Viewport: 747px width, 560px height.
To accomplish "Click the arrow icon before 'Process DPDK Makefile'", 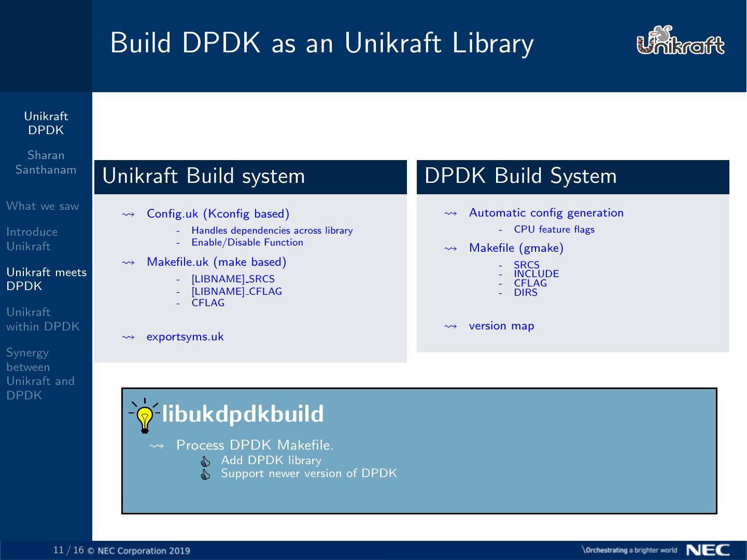I will pyautogui.click(x=157, y=446).
